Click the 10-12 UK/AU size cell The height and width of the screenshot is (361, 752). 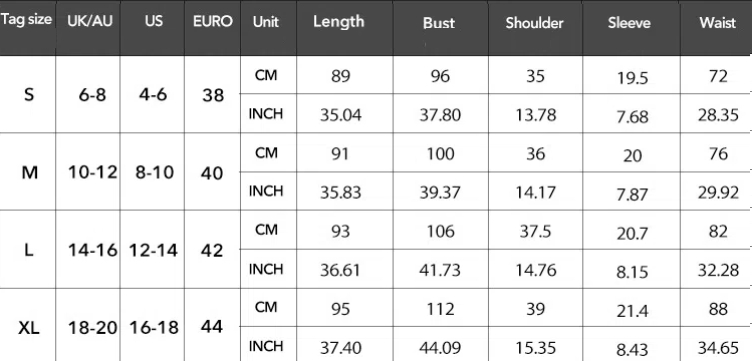(93, 172)
